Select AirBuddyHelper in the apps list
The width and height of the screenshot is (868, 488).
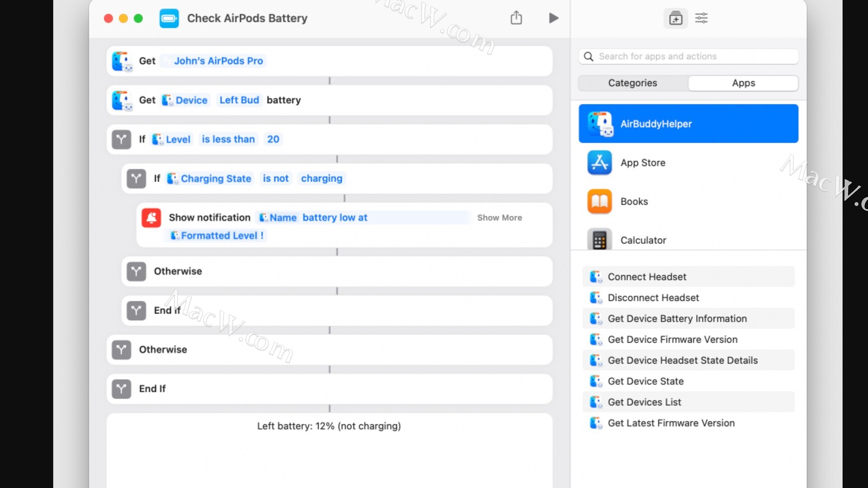click(x=689, y=123)
